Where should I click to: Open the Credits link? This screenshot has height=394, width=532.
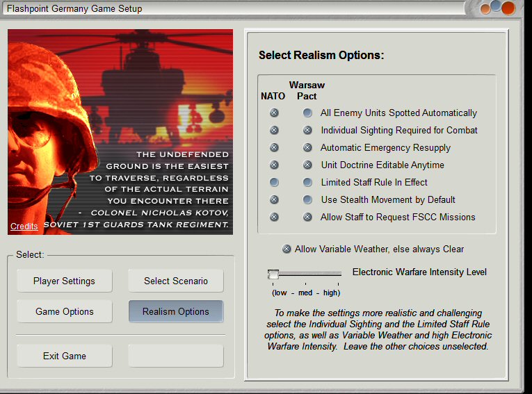(24, 226)
